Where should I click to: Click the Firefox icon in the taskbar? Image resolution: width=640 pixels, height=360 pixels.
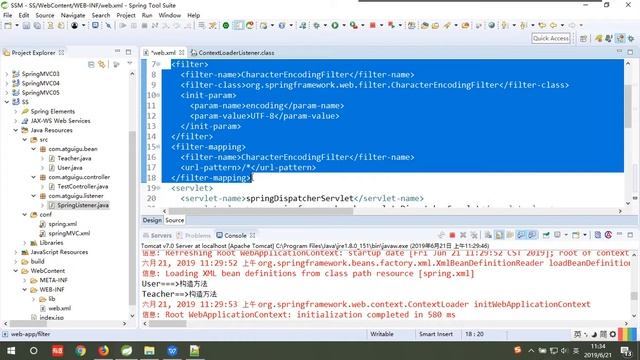(103, 351)
